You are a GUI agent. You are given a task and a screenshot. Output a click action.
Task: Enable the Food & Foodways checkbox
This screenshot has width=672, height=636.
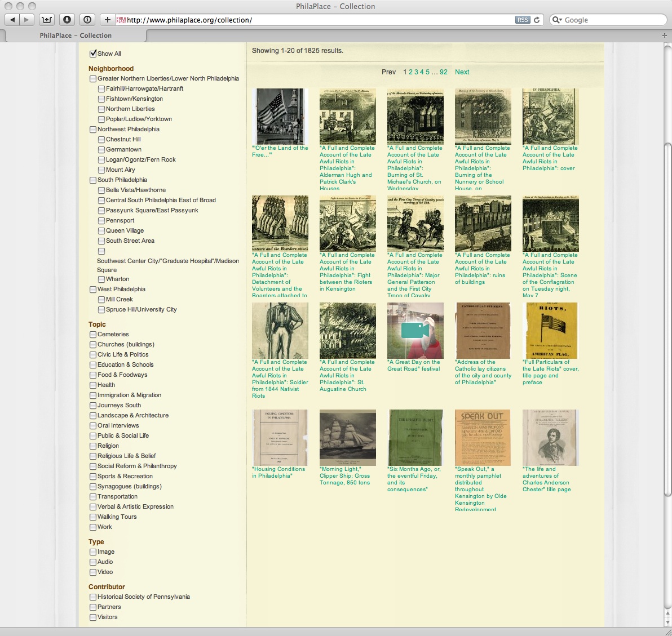click(x=93, y=375)
